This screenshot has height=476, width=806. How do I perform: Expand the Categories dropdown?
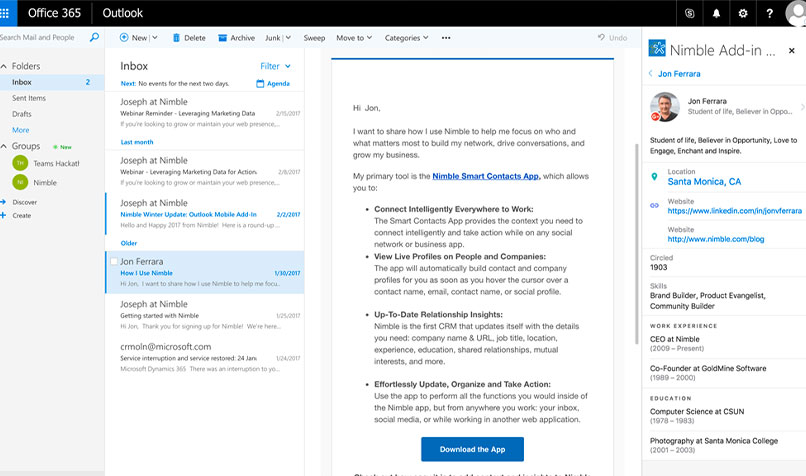406,38
